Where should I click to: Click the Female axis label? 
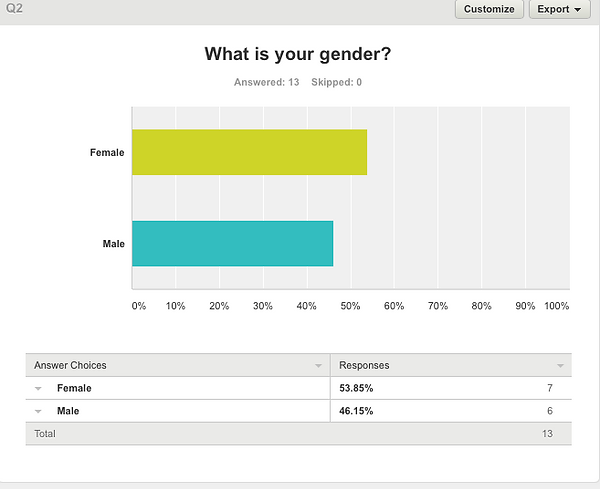click(x=107, y=152)
